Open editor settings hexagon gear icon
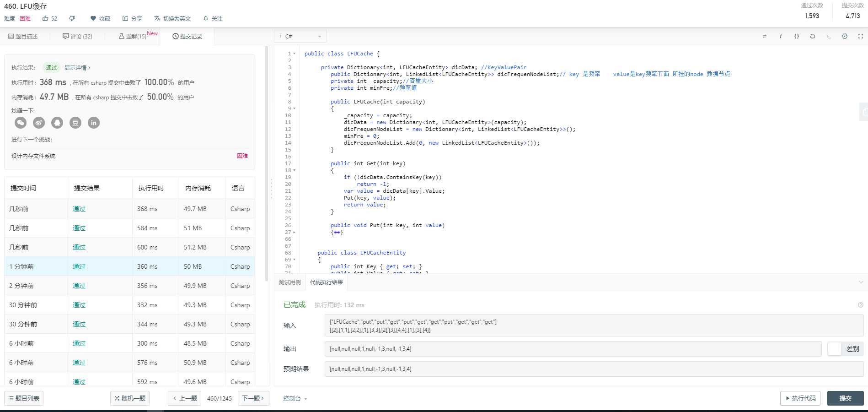868x412 pixels. (x=845, y=36)
